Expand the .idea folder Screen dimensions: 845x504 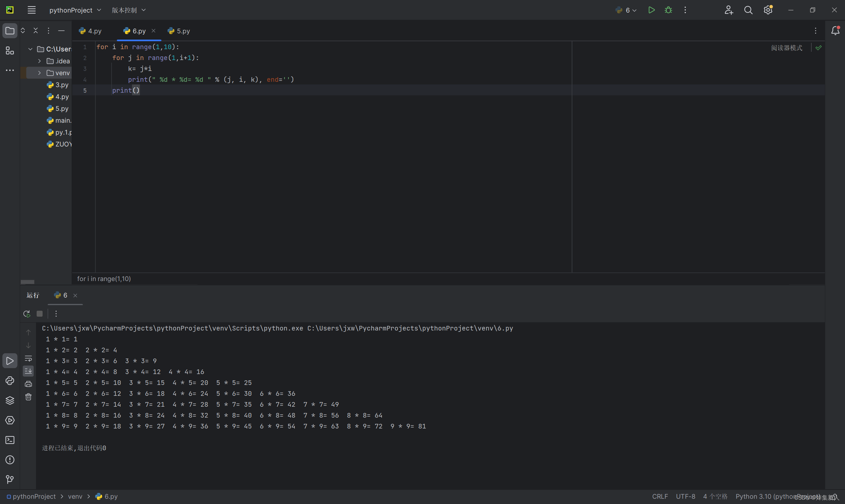click(x=39, y=61)
